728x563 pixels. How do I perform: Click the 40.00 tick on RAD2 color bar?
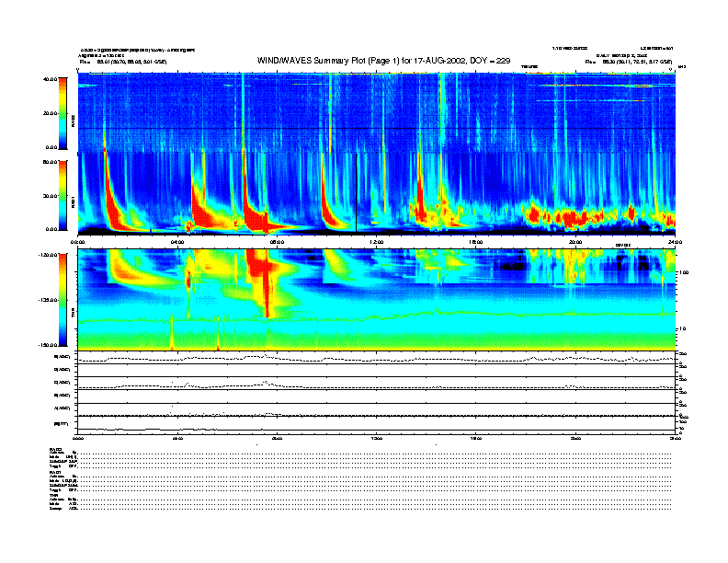(50, 79)
